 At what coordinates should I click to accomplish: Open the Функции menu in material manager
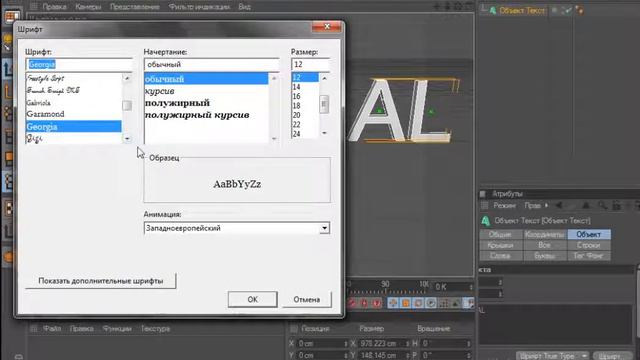click(117, 329)
